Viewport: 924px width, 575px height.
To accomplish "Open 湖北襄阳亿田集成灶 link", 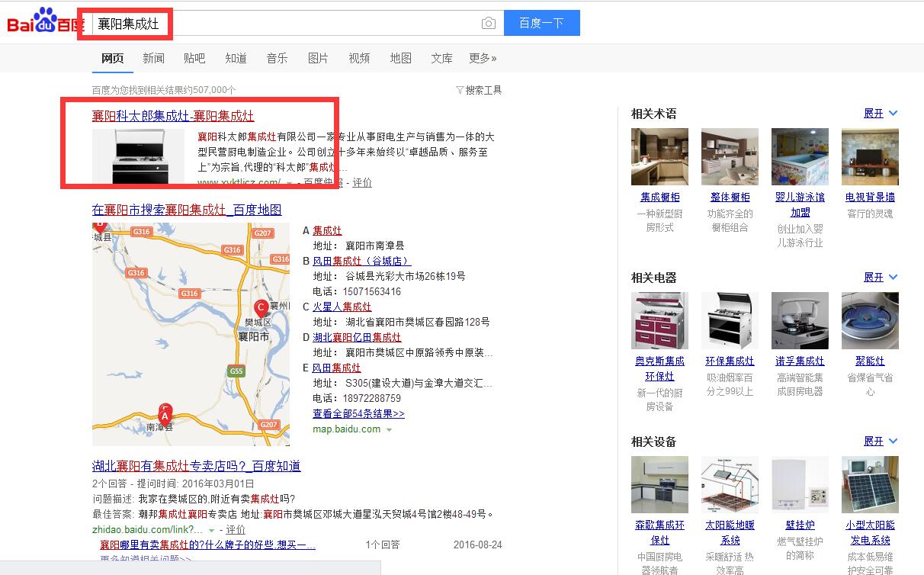I will point(357,337).
